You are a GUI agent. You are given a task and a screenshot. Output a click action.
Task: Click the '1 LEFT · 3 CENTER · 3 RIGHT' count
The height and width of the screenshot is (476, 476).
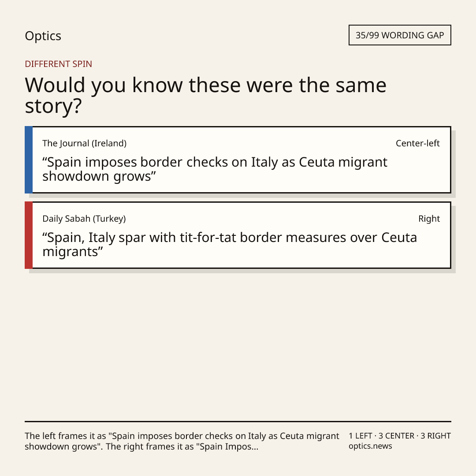tap(400, 435)
